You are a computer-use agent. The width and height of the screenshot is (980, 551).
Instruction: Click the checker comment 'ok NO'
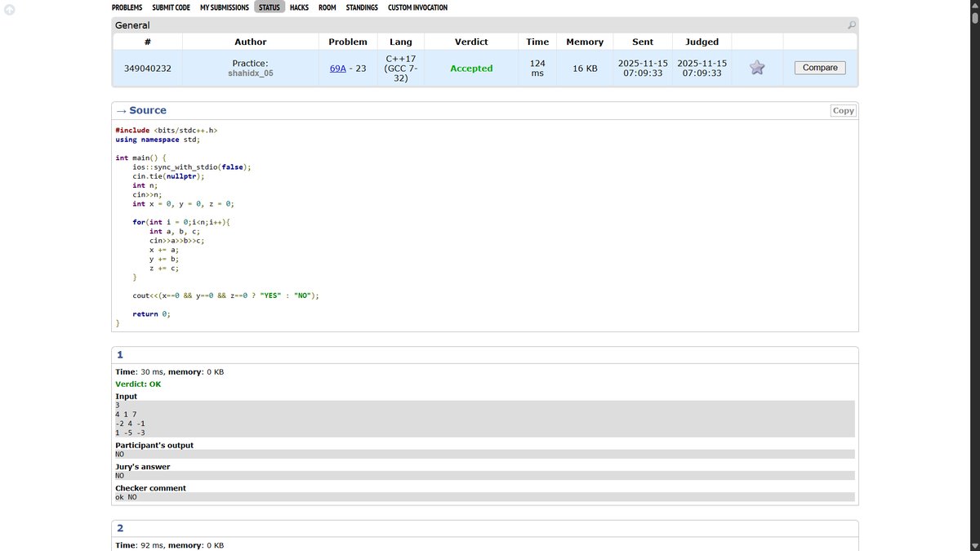pos(126,496)
